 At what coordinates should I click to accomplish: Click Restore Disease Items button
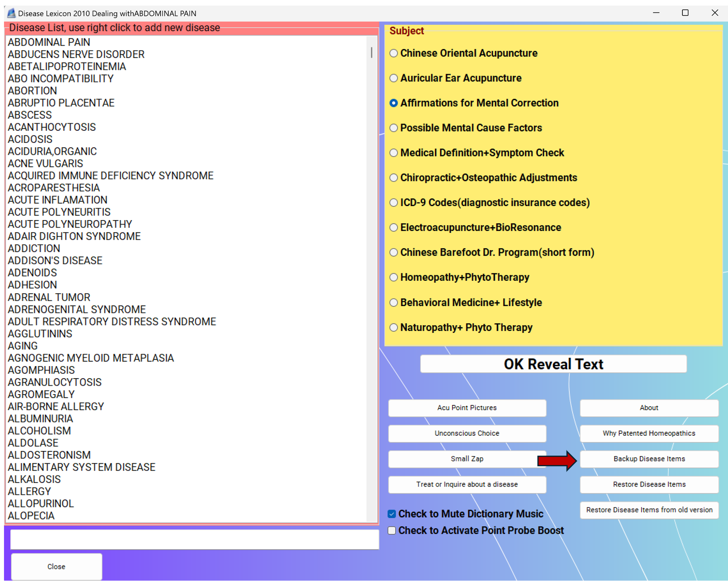[649, 485]
